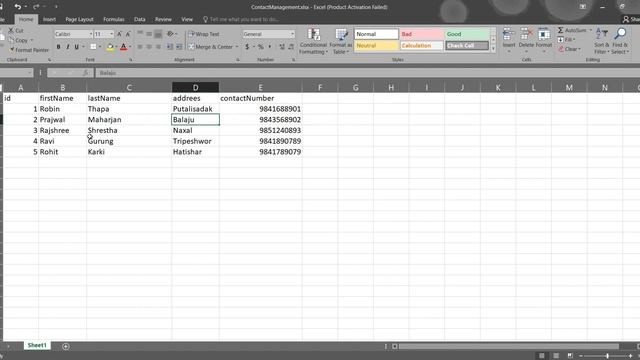This screenshot has width=640, height=360.
Task: Apply cell borders using the Borders icon
Action: click(x=93, y=47)
